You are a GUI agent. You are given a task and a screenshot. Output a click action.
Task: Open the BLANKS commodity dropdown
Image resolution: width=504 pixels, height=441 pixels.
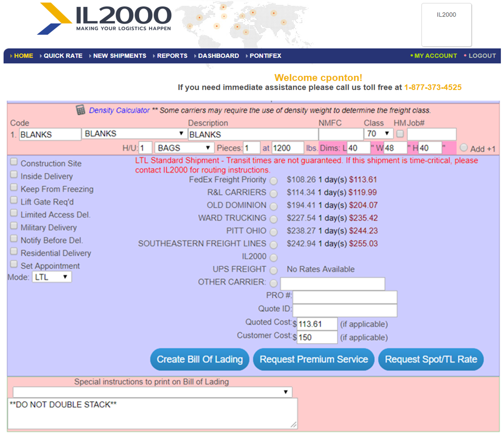click(x=134, y=134)
